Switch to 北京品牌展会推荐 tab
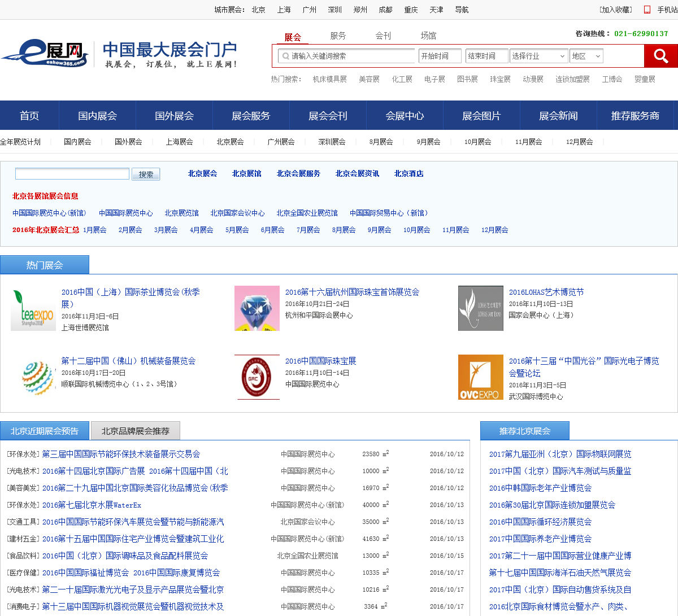The width and height of the screenshot is (678, 616). (136, 431)
